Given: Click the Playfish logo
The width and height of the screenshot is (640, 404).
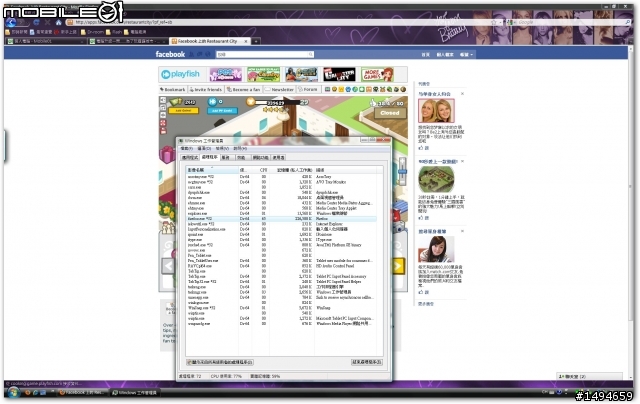Looking at the screenshot, I should (x=180, y=74).
